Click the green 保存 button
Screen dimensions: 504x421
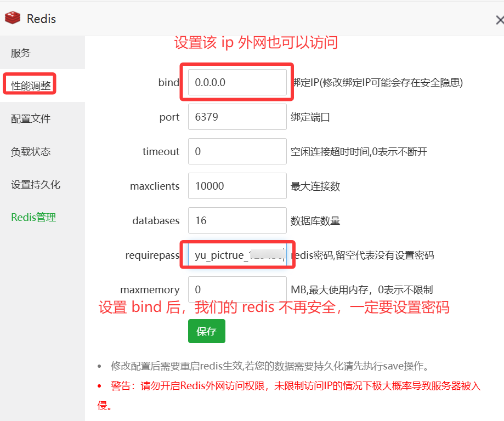(207, 331)
